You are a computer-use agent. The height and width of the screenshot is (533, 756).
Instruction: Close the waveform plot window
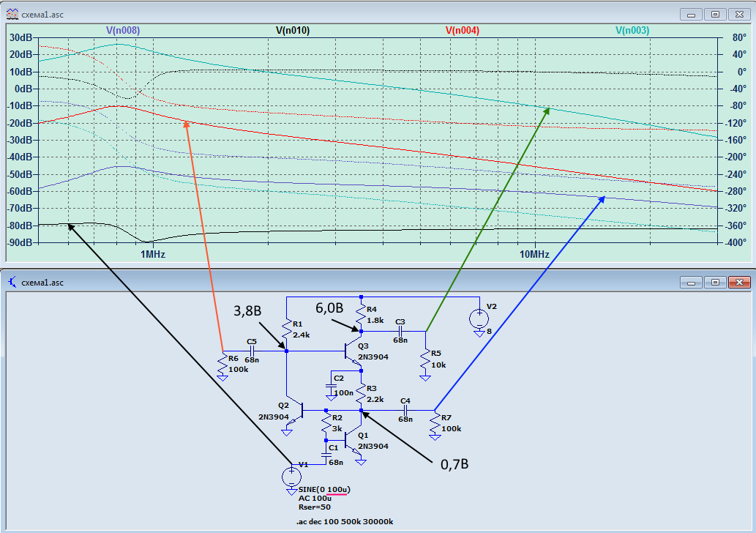pyautogui.click(x=739, y=15)
